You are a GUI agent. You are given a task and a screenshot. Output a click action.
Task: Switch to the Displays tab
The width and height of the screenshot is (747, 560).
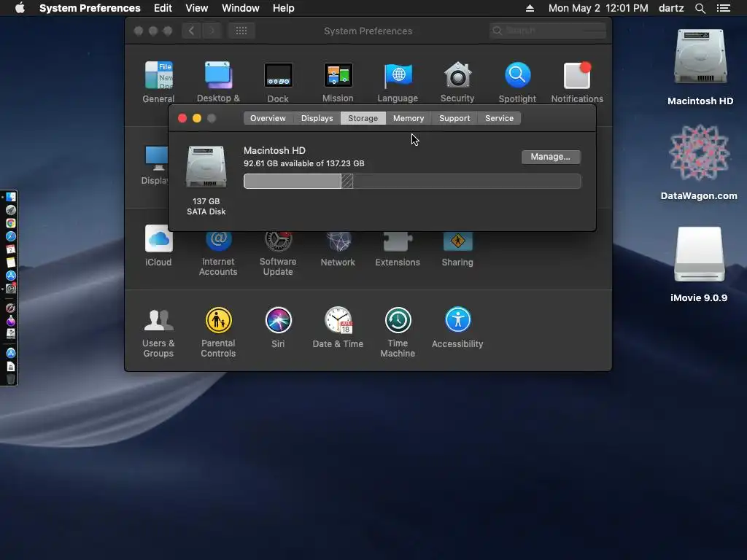pyautogui.click(x=317, y=118)
